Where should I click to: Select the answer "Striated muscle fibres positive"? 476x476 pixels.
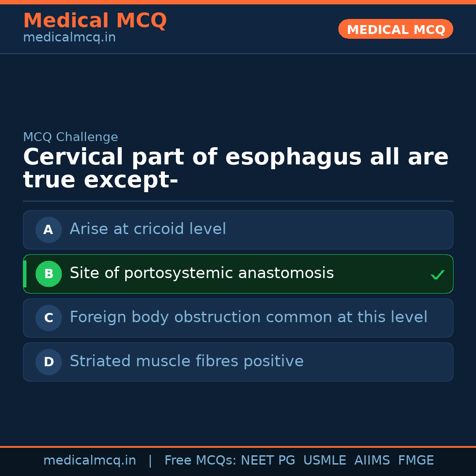tap(186, 361)
